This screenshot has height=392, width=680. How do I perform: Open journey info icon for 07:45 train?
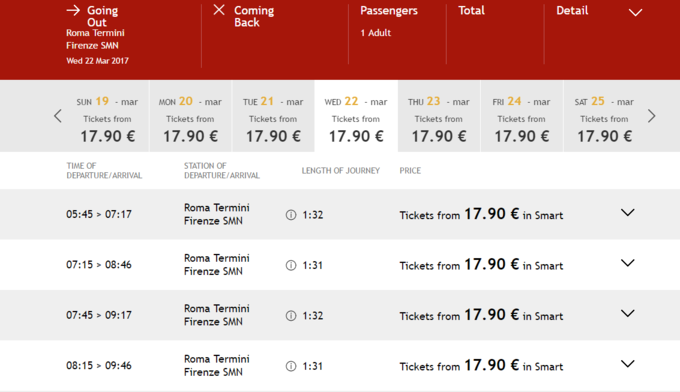tap(291, 316)
